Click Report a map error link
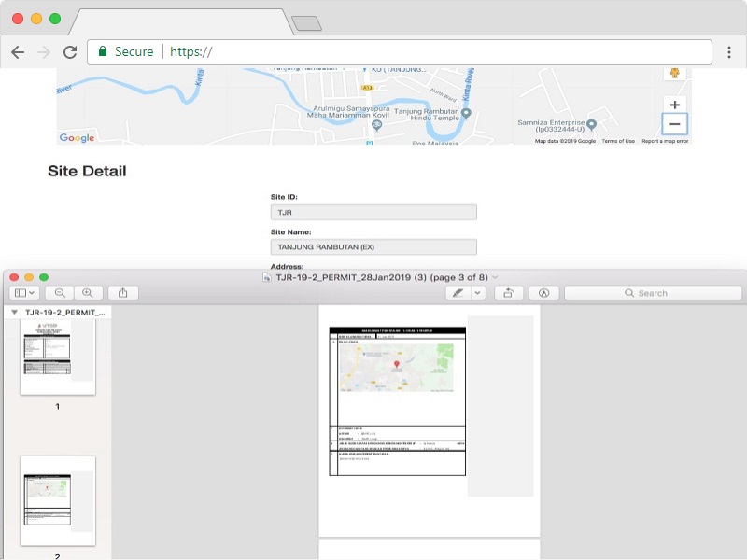The image size is (747, 560). pyautogui.click(x=665, y=141)
